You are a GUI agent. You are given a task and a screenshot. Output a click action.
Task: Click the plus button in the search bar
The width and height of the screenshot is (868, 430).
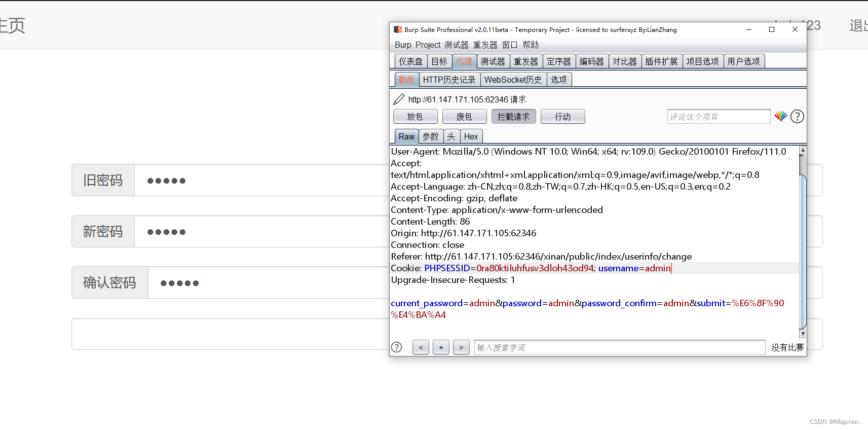point(441,347)
